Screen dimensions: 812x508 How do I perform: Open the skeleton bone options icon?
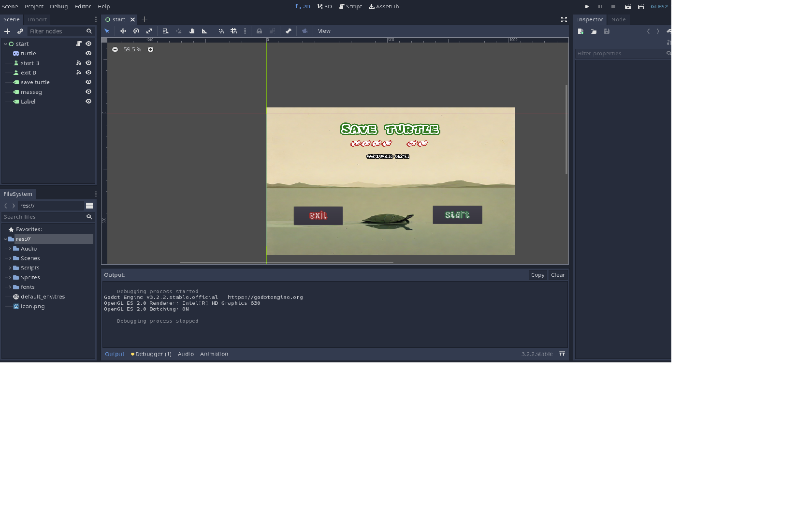[x=289, y=31]
